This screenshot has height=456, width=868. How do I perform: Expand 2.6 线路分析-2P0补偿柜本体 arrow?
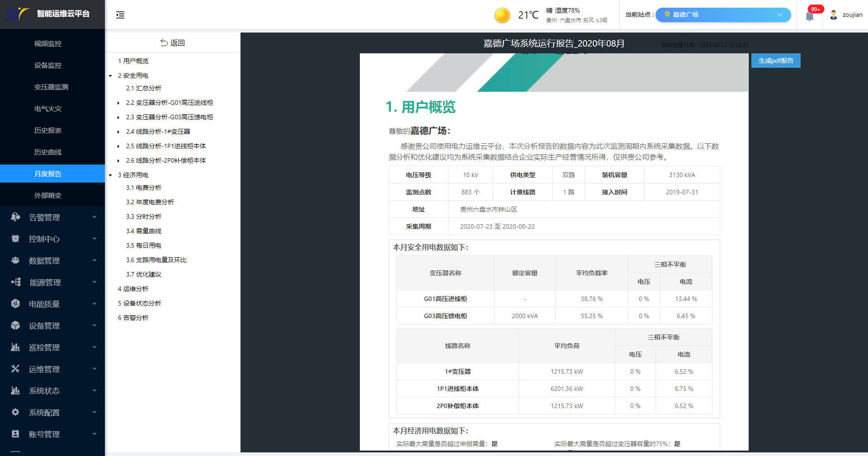(118, 161)
